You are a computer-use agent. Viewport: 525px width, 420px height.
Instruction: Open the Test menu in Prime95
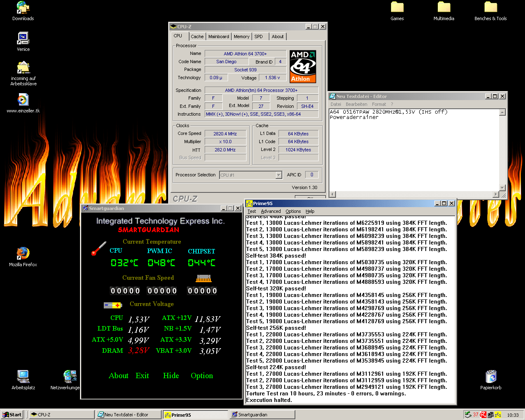coord(251,211)
